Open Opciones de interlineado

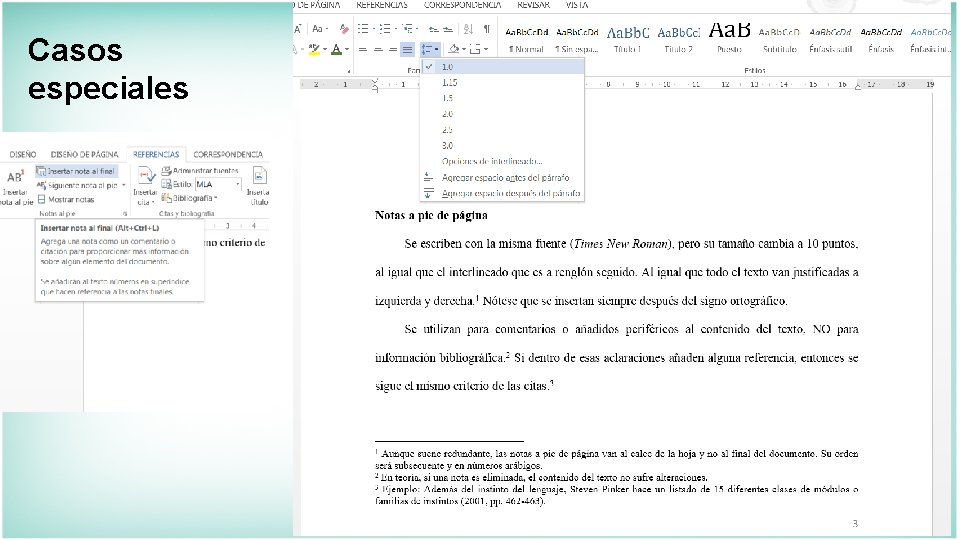point(502,162)
